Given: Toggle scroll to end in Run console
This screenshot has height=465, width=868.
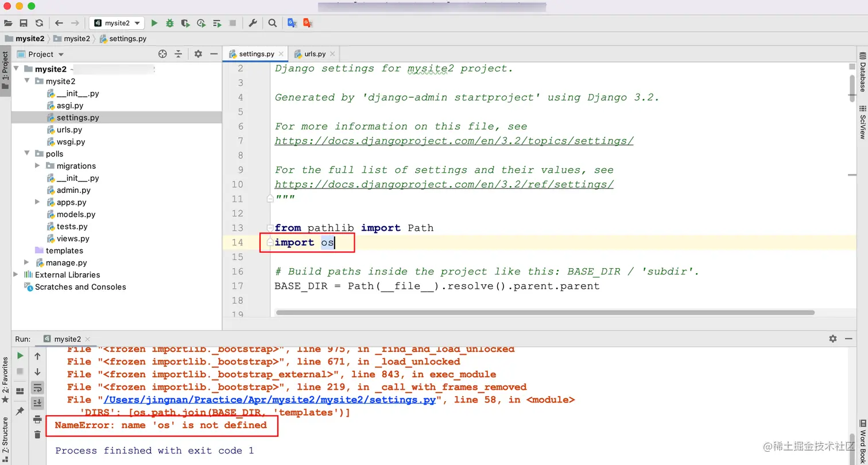Looking at the screenshot, I should (x=38, y=403).
